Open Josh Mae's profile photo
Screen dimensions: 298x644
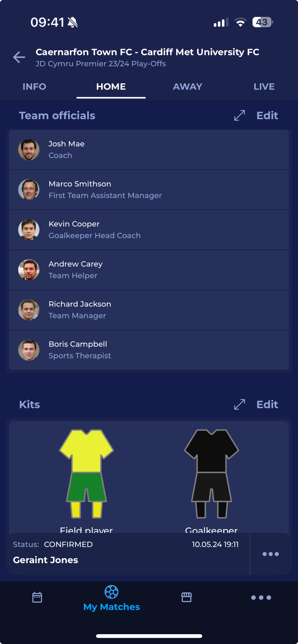[x=29, y=149]
